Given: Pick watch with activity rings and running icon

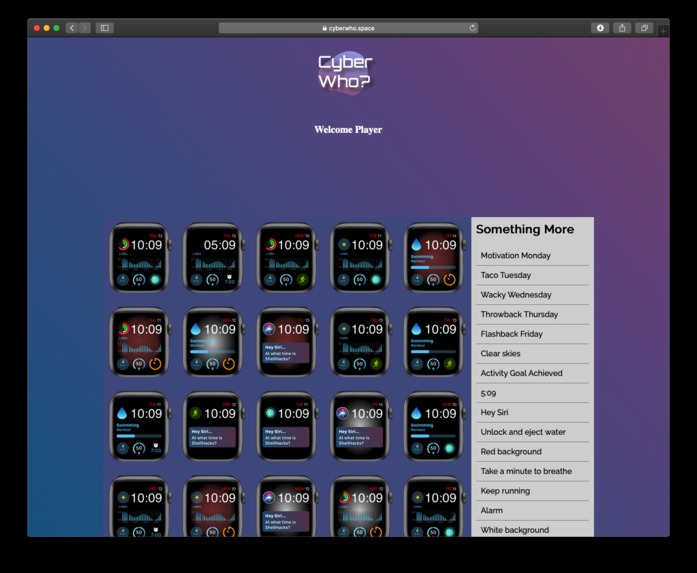Looking at the screenshot, I should click(x=288, y=257).
